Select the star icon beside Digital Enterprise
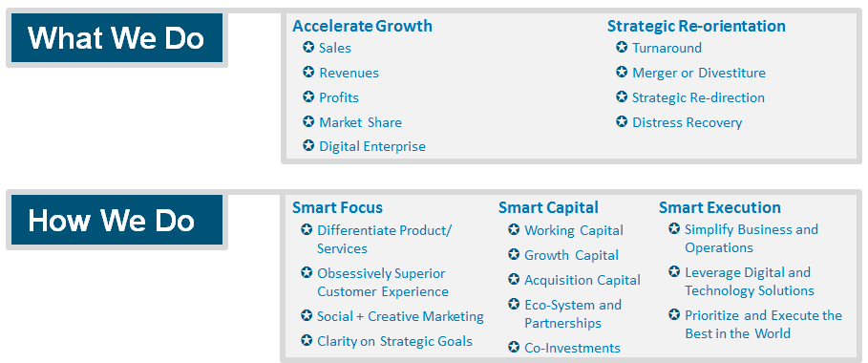Image resolution: width=868 pixels, height=363 pixels. click(x=308, y=146)
